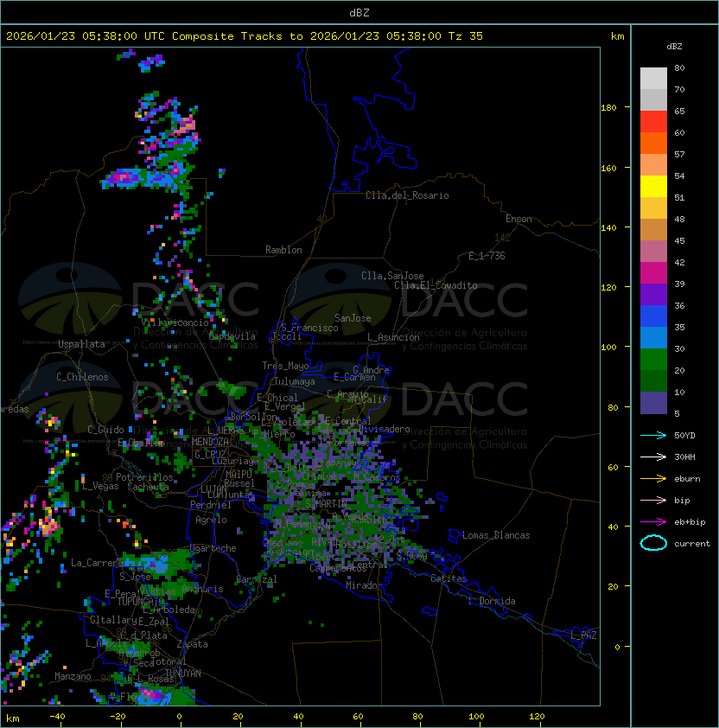719x728 pixels.
Task: Click the white 30HM arrow in legend
Action: tap(653, 457)
